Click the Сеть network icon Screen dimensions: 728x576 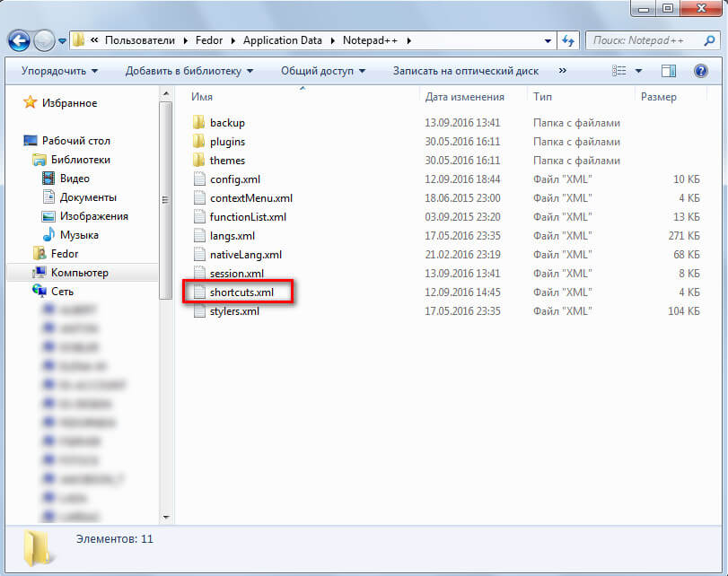[39, 291]
